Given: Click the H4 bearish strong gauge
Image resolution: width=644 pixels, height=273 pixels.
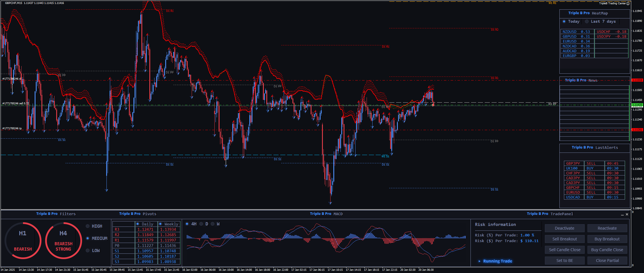Looking at the screenshot, I should [63, 240].
